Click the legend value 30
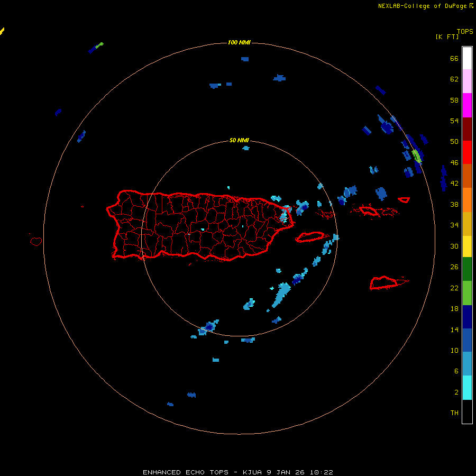 tap(454, 246)
